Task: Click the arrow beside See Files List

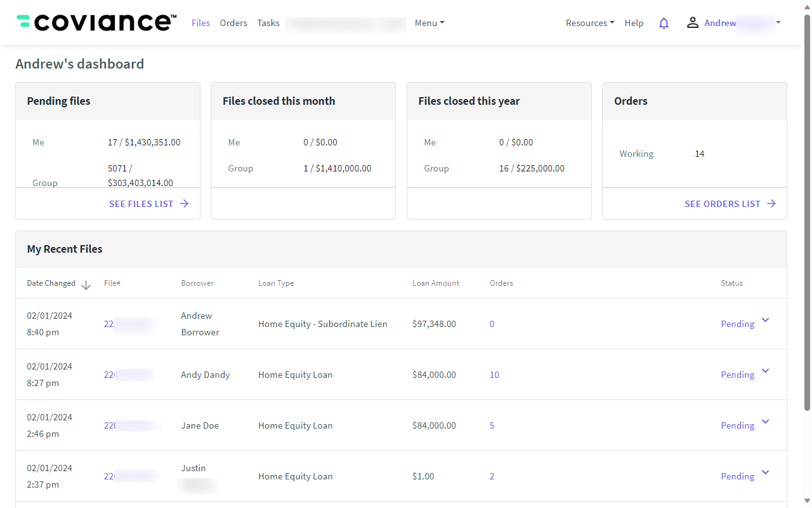Action: coord(184,204)
